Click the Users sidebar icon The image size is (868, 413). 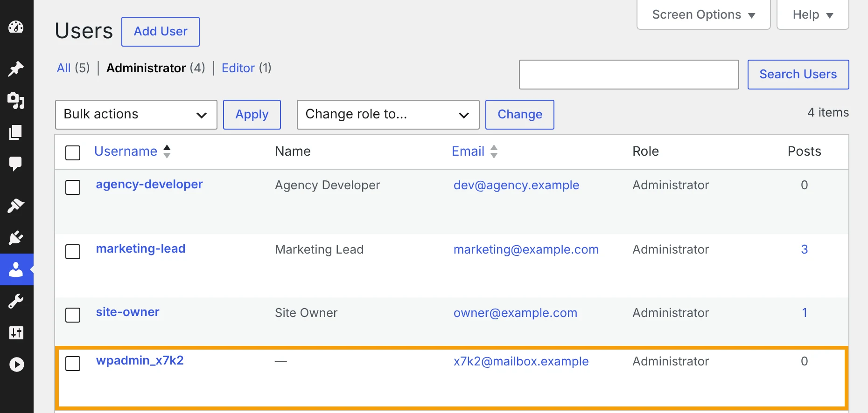tap(16, 269)
